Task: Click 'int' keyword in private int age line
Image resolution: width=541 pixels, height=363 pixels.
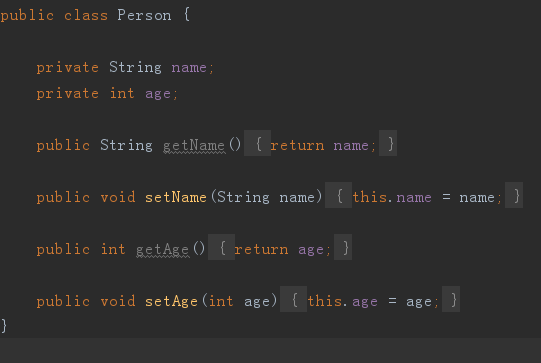Action: click(122, 94)
